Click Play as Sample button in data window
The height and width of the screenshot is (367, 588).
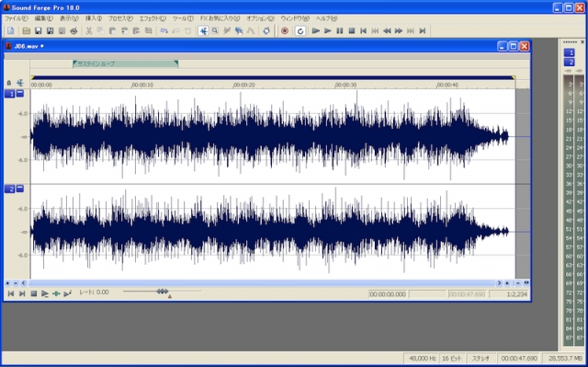pos(67,293)
